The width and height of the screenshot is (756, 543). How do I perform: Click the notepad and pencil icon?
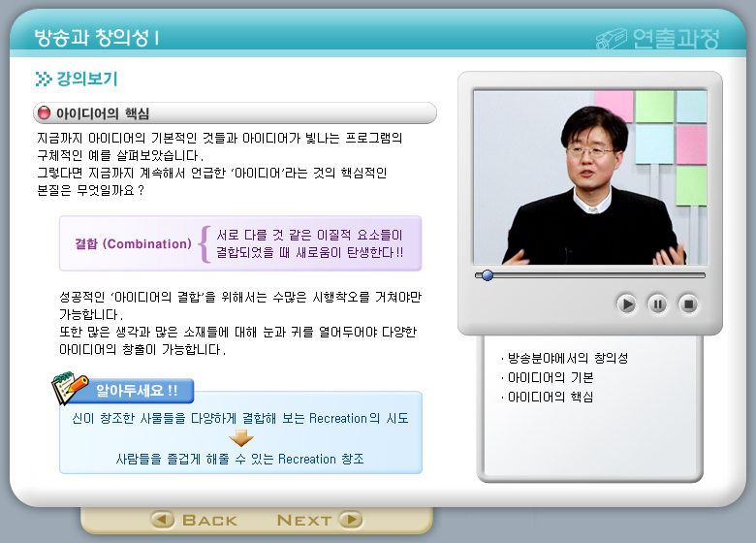click(x=70, y=387)
